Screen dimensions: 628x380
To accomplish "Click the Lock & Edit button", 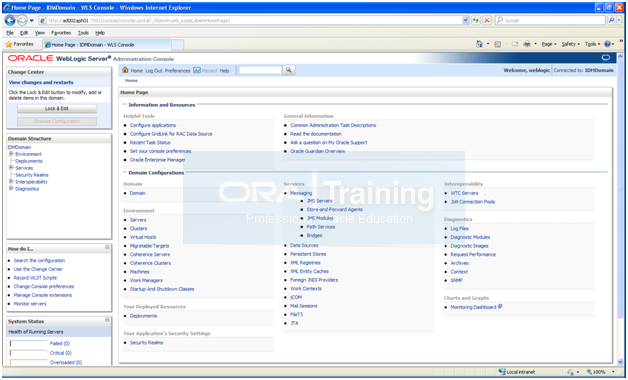I will point(57,109).
